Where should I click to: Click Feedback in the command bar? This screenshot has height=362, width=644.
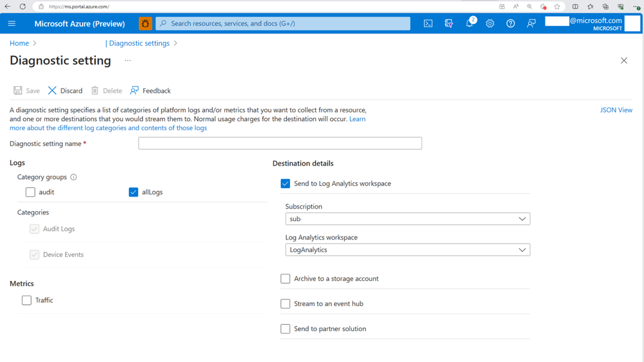(x=150, y=91)
